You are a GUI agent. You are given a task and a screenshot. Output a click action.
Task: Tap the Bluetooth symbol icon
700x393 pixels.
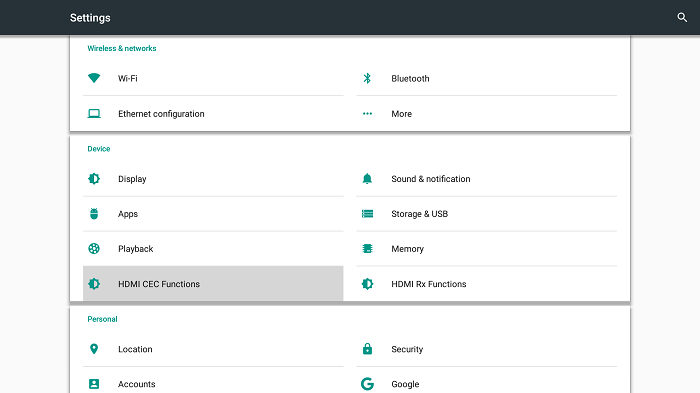click(x=367, y=78)
